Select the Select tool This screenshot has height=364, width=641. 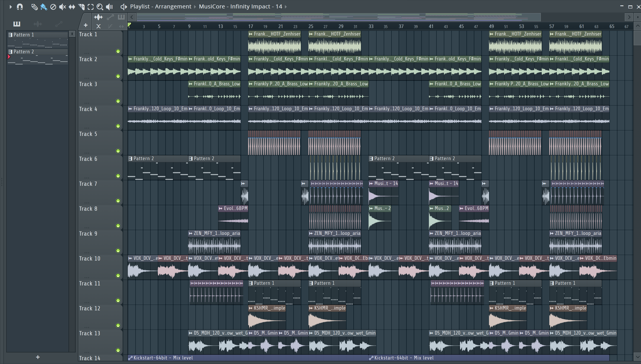91,7
